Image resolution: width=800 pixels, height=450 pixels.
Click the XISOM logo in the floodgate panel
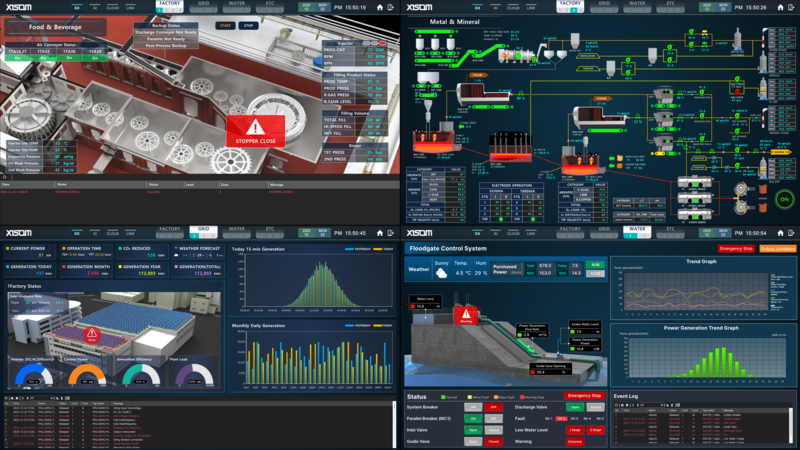pos(420,231)
